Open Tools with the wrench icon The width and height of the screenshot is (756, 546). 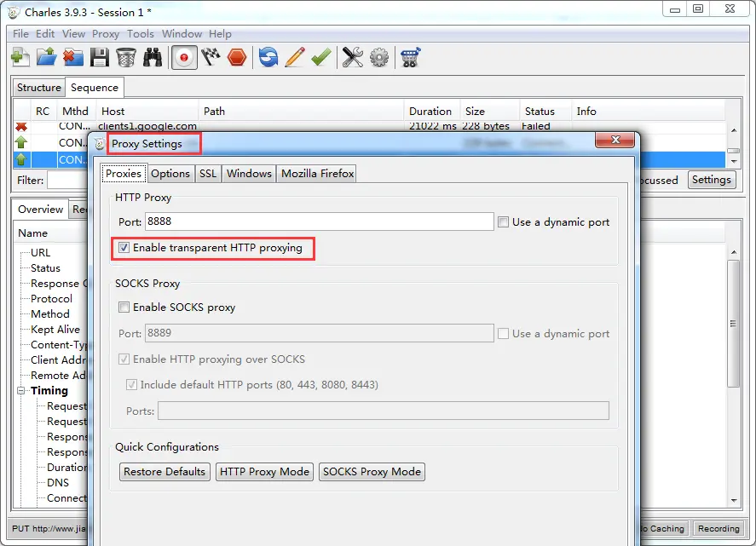click(353, 57)
